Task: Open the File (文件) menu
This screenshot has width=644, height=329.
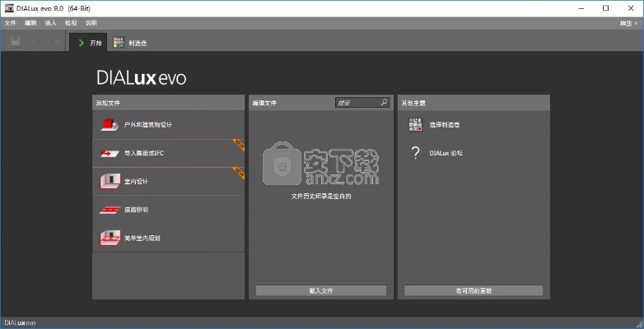Action: click(11, 23)
